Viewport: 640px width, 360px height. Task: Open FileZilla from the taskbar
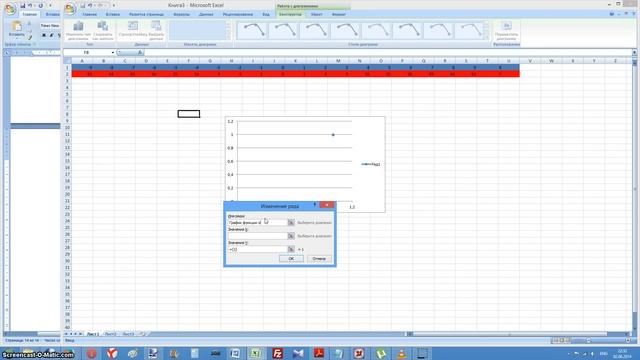(x=278, y=353)
